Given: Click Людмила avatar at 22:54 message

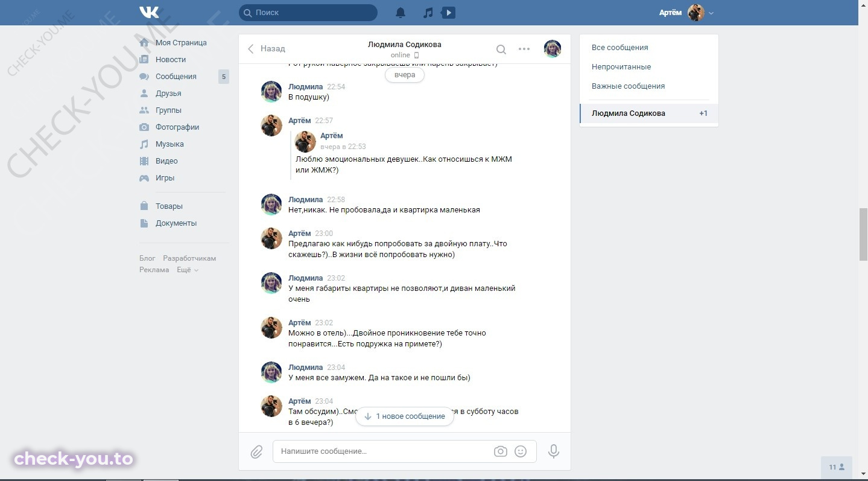Looking at the screenshot, I should point(271,92).
